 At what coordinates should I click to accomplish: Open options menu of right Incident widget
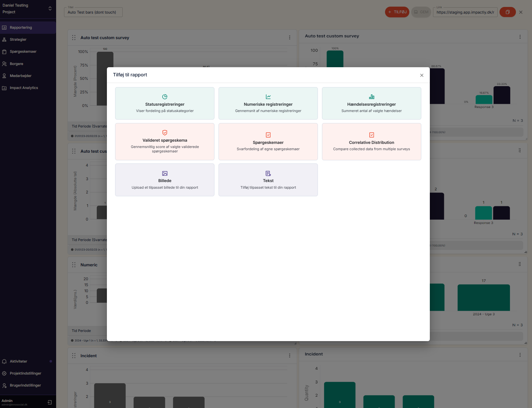520,355
